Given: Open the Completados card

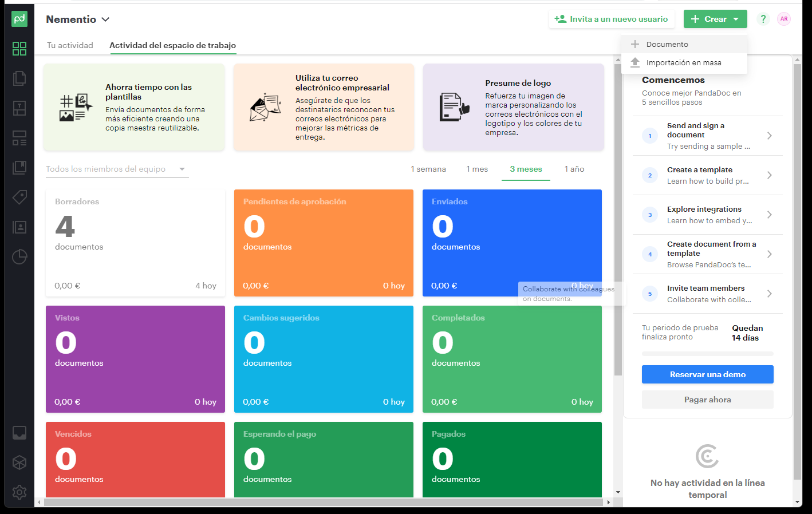Looking at the screenshot, I should click(512, 359).
